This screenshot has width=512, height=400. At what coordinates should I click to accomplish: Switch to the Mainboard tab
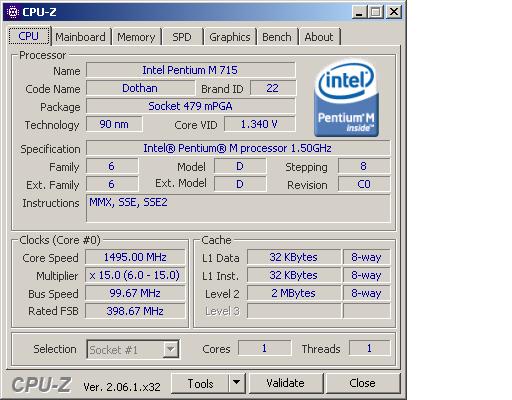click(80, 37)
